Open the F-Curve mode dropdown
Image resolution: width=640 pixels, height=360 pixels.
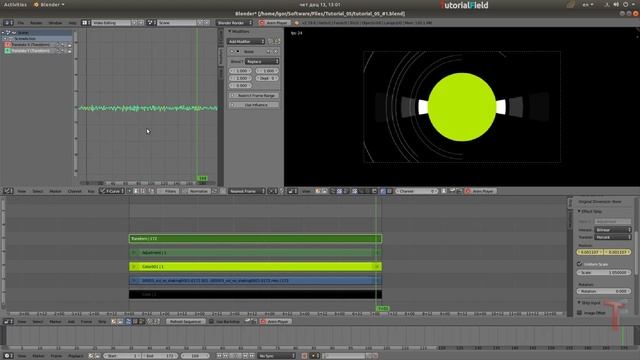(x=111, y=191)
